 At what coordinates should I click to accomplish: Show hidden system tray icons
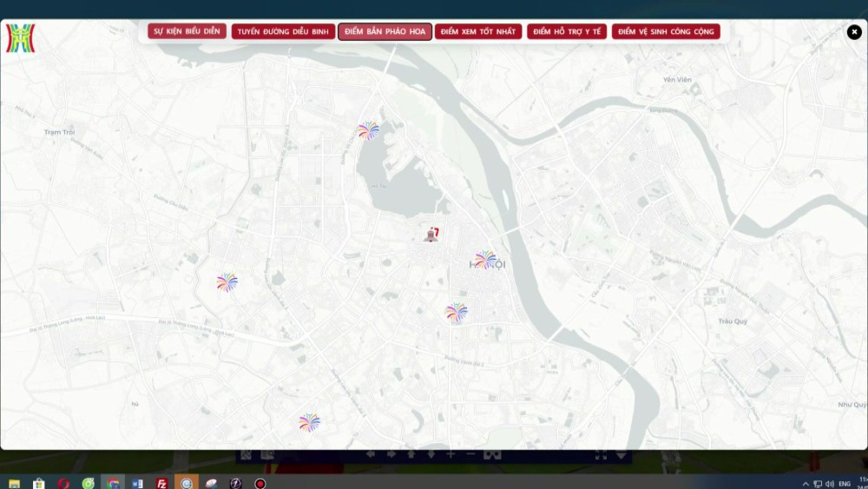point(806,483)
